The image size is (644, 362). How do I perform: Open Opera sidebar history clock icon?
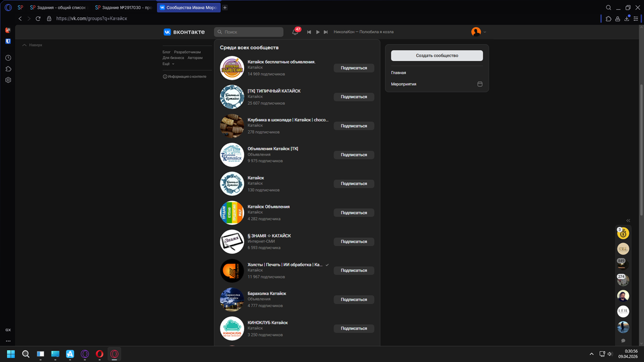tap(8, 58)
